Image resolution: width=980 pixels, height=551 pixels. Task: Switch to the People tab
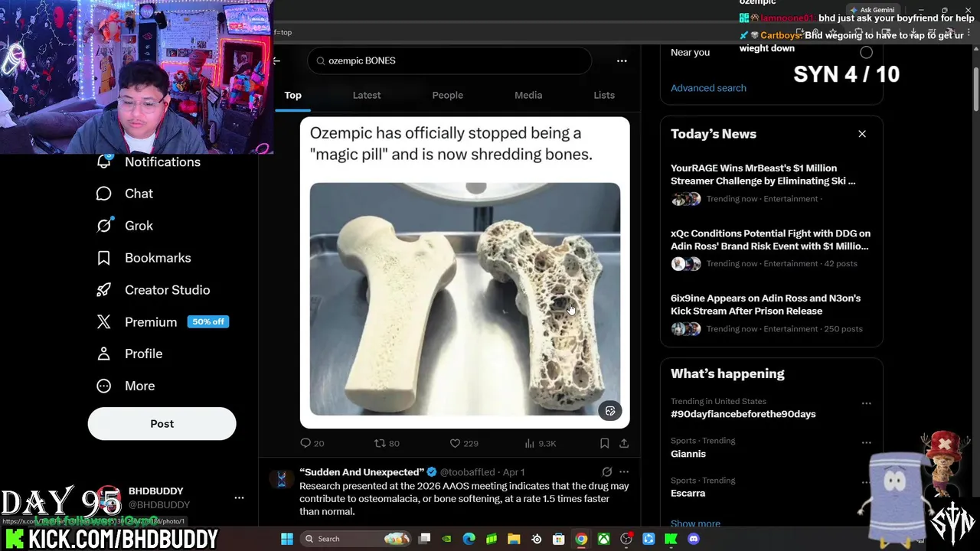click(x=448, y=95)
